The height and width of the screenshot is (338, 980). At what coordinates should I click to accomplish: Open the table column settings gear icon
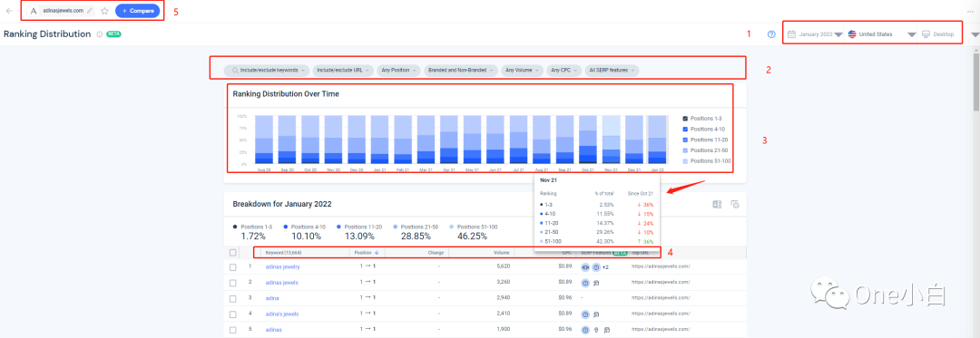point(736,205)
